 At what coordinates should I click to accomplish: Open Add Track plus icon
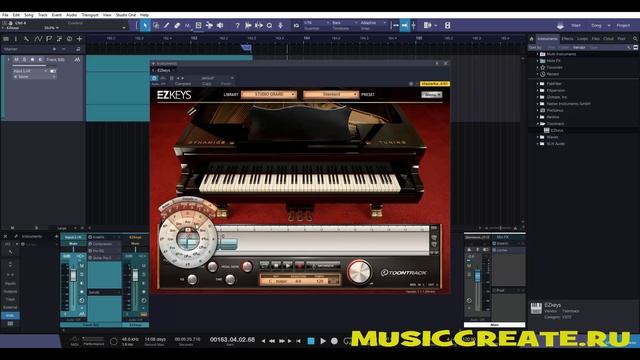click(79, 39)
